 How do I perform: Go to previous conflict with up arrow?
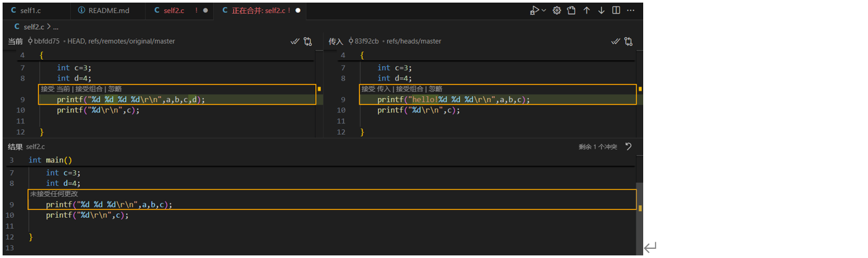pos(587,10)
